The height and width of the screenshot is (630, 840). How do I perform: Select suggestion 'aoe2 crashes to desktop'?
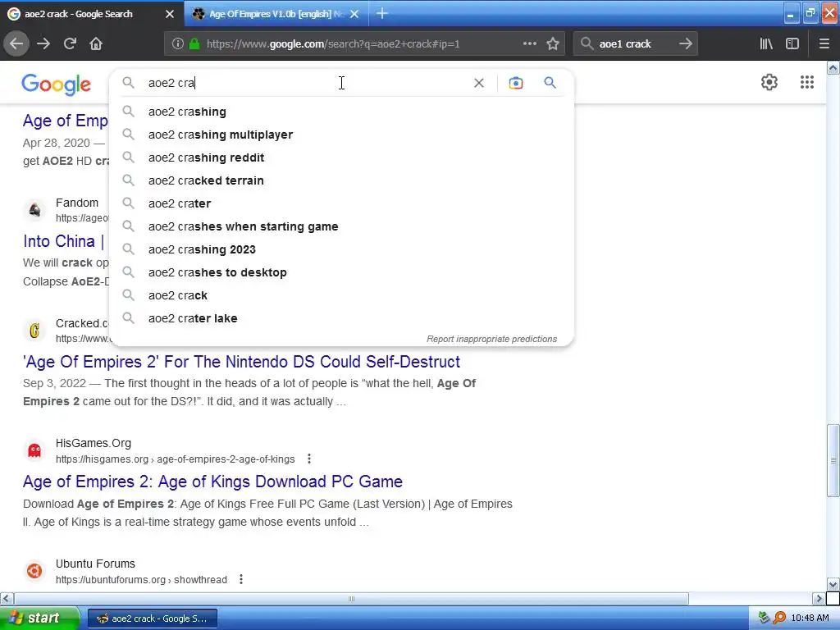pos(341,272)
